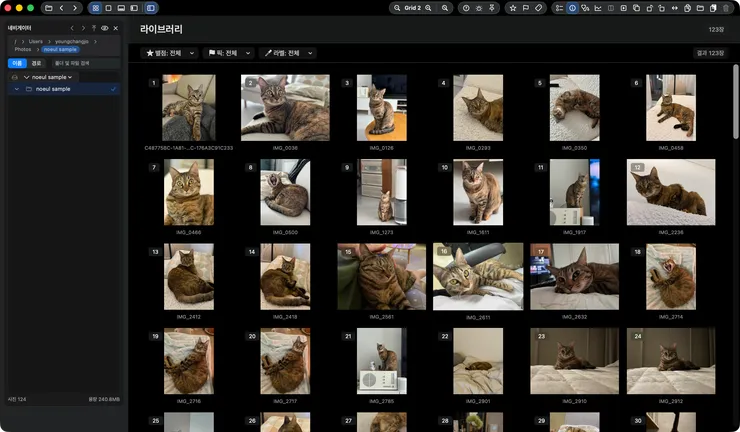
Task: Click the play slideshow toolbar icon
Action: pos(623,8)
